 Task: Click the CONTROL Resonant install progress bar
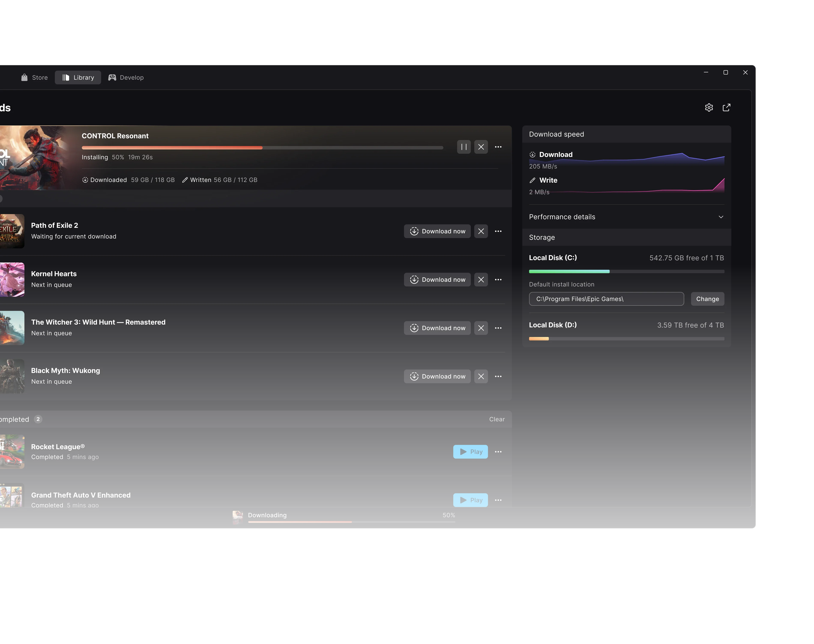tap(262, 148)
